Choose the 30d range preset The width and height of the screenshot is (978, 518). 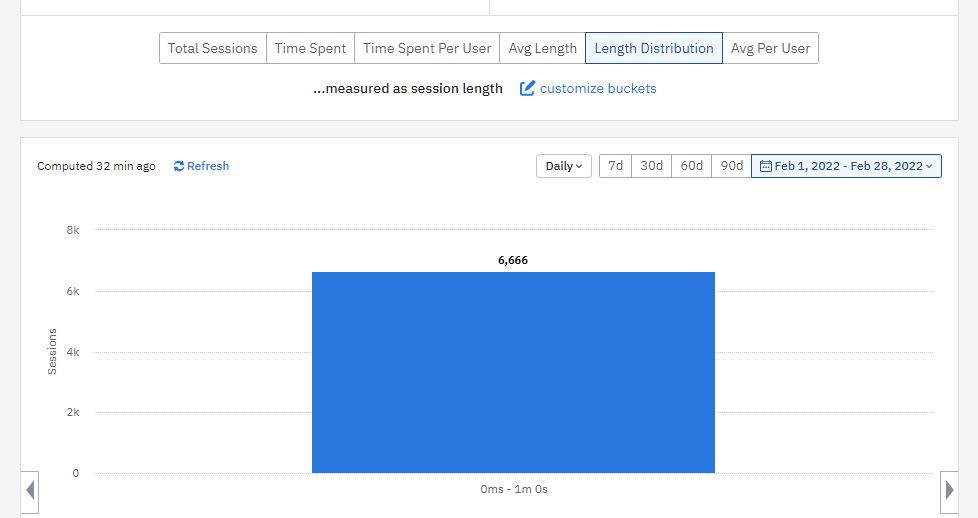652,166
